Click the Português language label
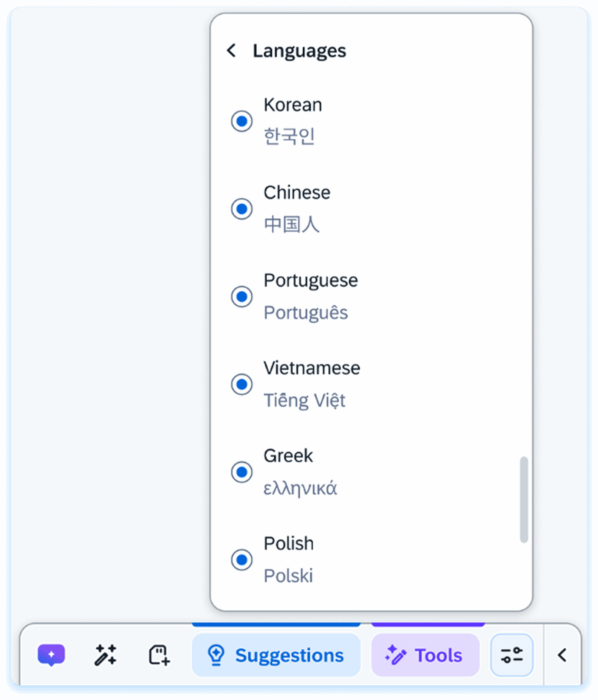The image size is (598, 700). pos(306,313)
